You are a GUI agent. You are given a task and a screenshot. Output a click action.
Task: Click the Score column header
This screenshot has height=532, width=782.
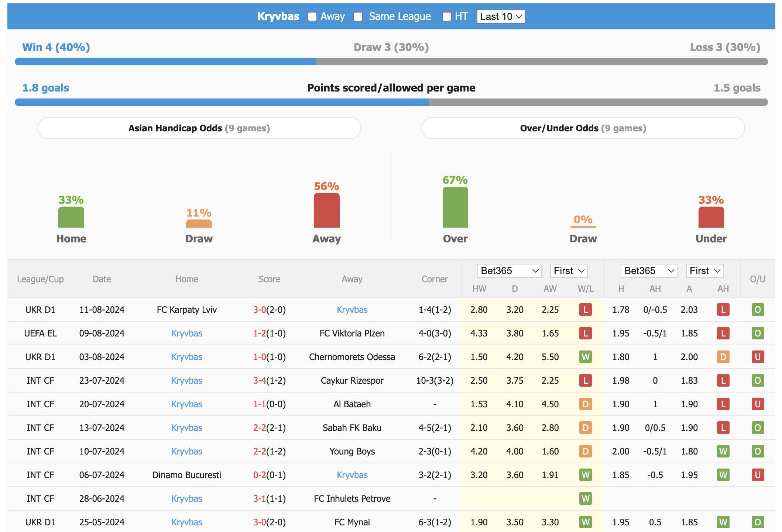pos(270,279)
